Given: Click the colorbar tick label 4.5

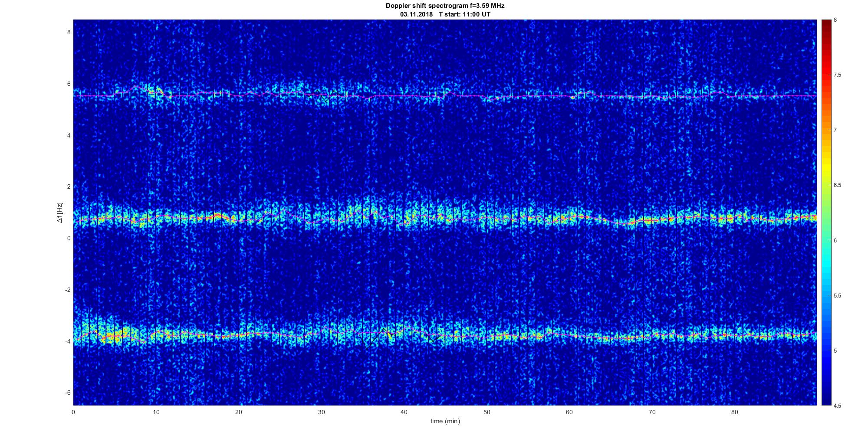Looking at the screenshot, I should [837, 406].
